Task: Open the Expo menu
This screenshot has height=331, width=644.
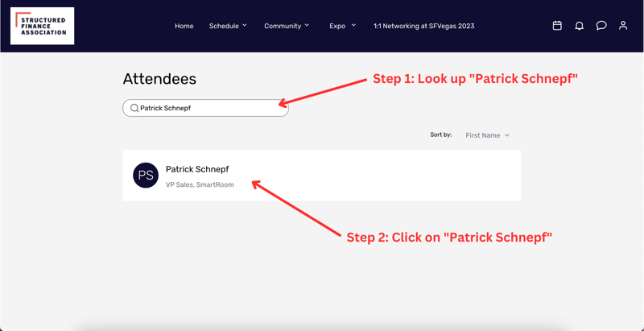Action: [337, 26]
